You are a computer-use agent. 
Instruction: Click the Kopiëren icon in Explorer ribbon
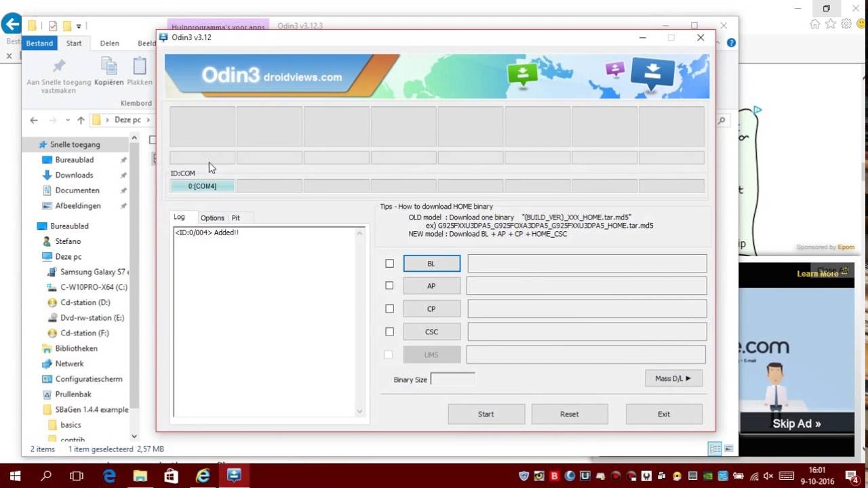coord(108,65)
